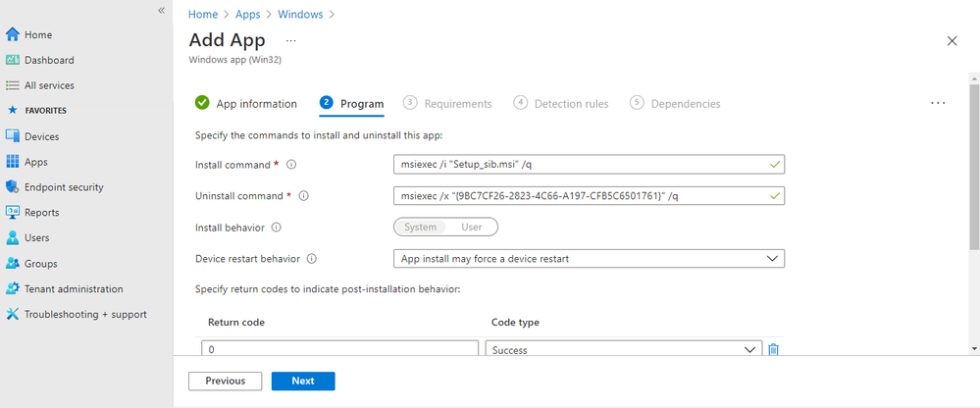The height and width of the screenshot is (408, 980).
Task: Open Tenant administration icon
Action: [x=13, y=289]
